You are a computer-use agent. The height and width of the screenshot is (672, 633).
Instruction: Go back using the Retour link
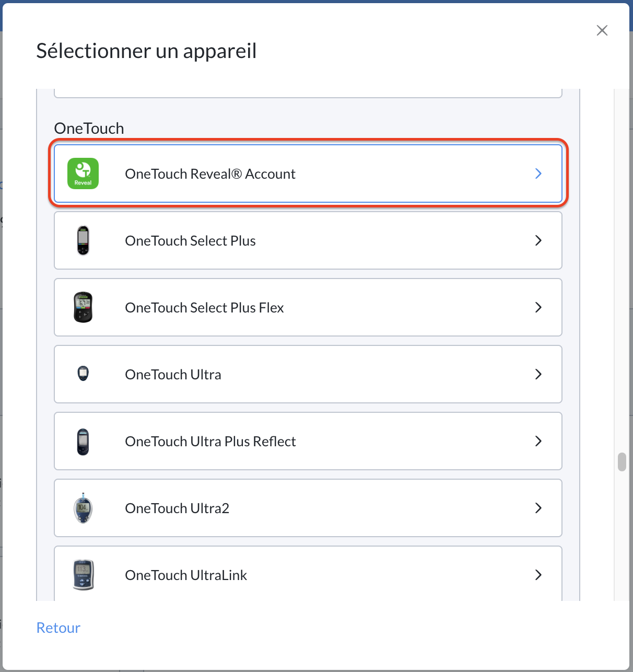pyautogui.click(x=58, y=628)
